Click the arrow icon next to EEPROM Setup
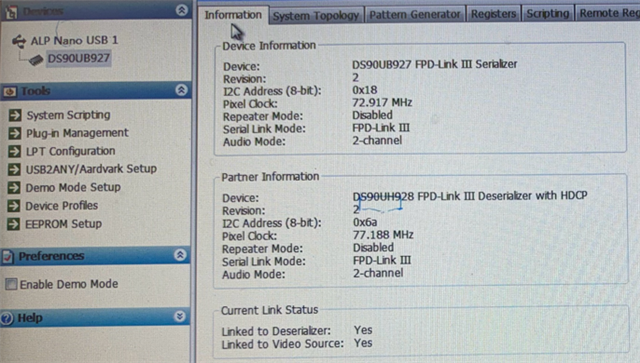Image resolution: width=640 pixels, height=363 pixels. 13,224
